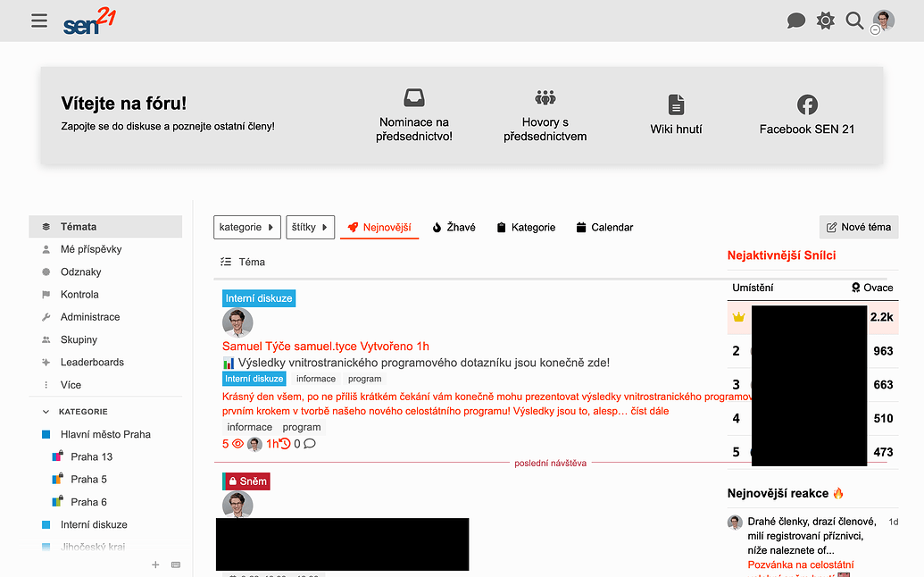Click the Nové téma button
This screenshot has height=577, width=924.
click(x=858, y=227)
